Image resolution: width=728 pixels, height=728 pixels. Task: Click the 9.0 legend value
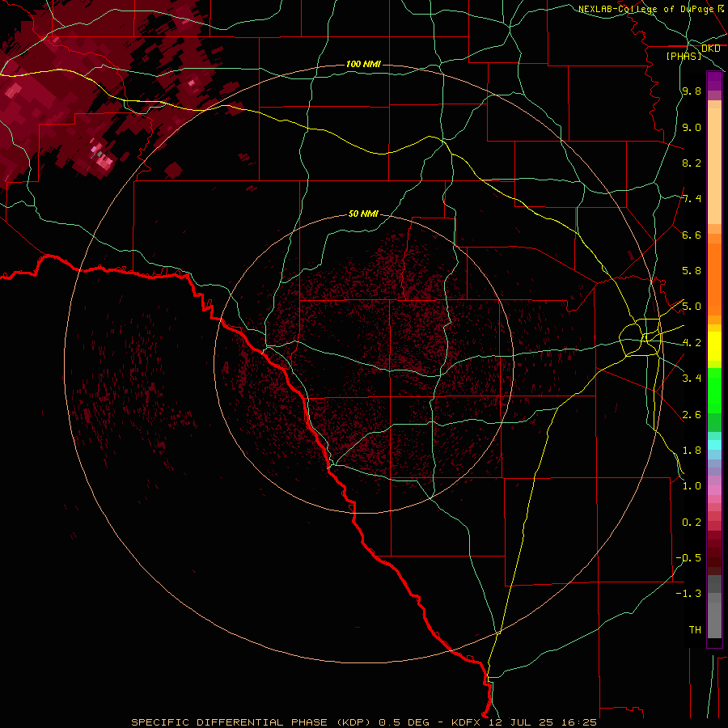pyautogui.click(x=692, y=127)
